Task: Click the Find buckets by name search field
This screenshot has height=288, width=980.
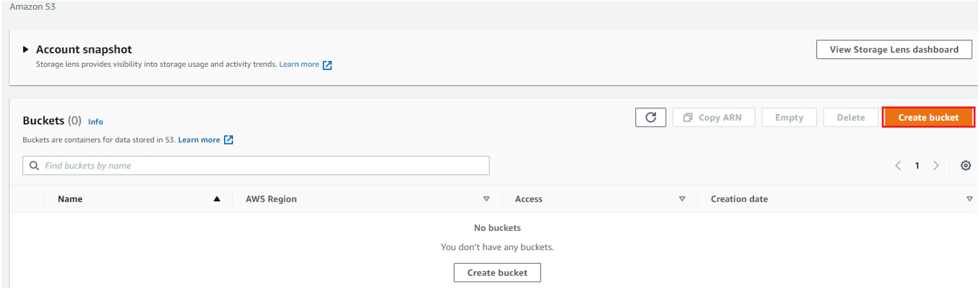Action: click(256, 166)
